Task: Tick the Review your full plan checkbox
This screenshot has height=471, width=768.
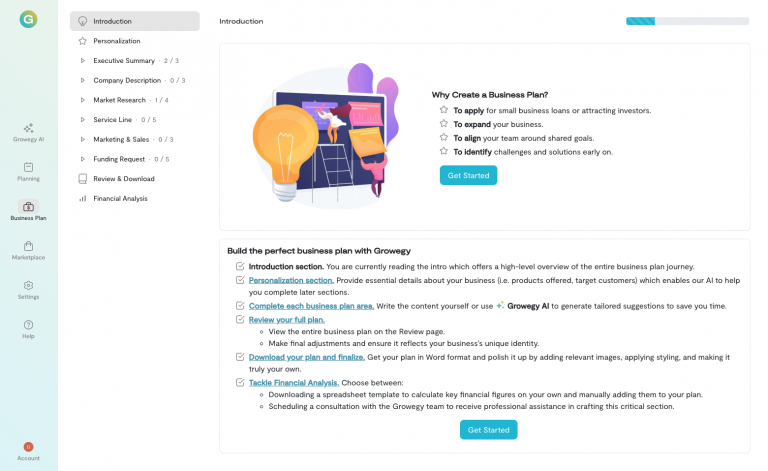Action: (x=240, y=319)
